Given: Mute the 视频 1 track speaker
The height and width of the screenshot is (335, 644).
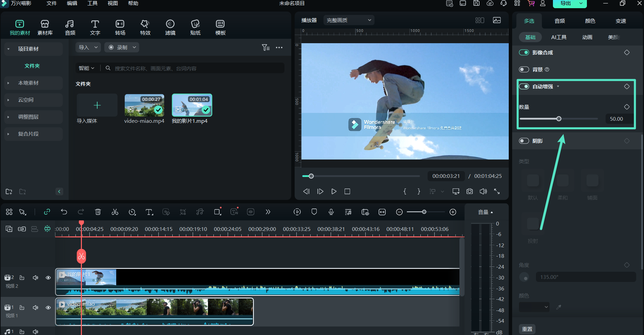Looking at the screenshot, I should [35, 307].
